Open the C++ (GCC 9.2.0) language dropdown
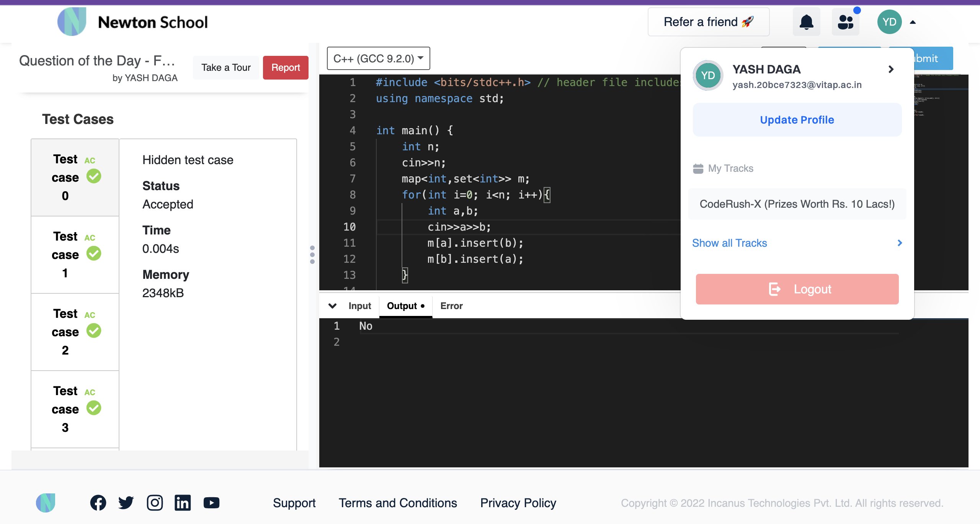 tap(378, 58)
